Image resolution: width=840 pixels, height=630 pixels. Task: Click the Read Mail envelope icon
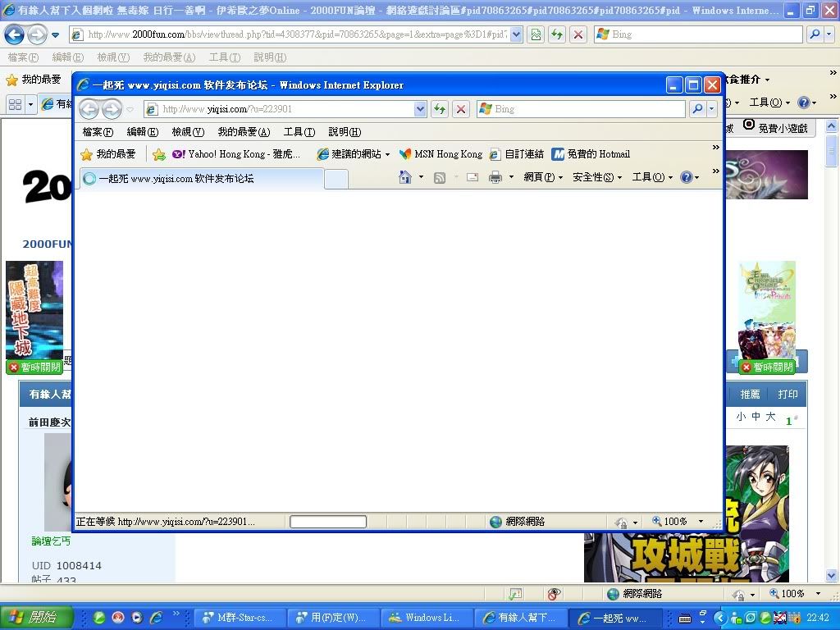click(x=472, y=177)
